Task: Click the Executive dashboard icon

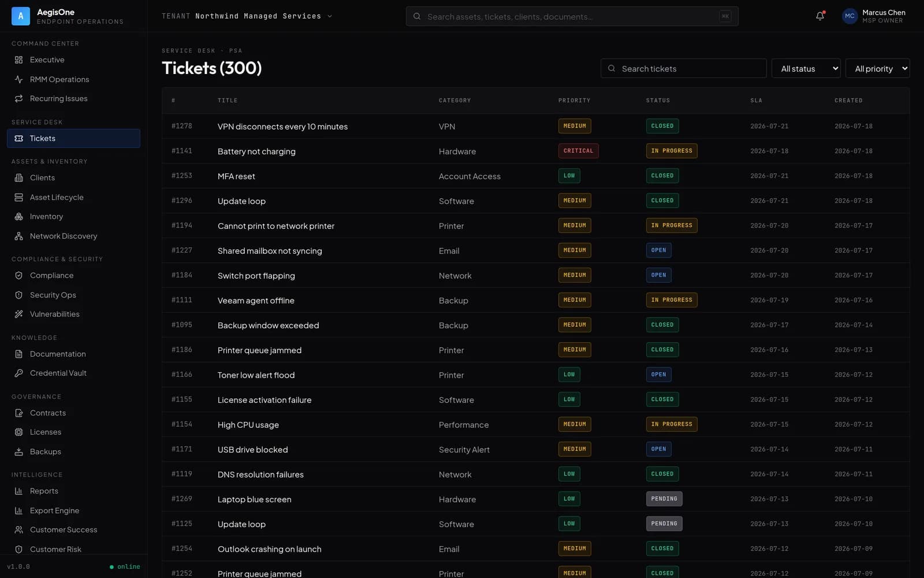Action: coord(18,60)
